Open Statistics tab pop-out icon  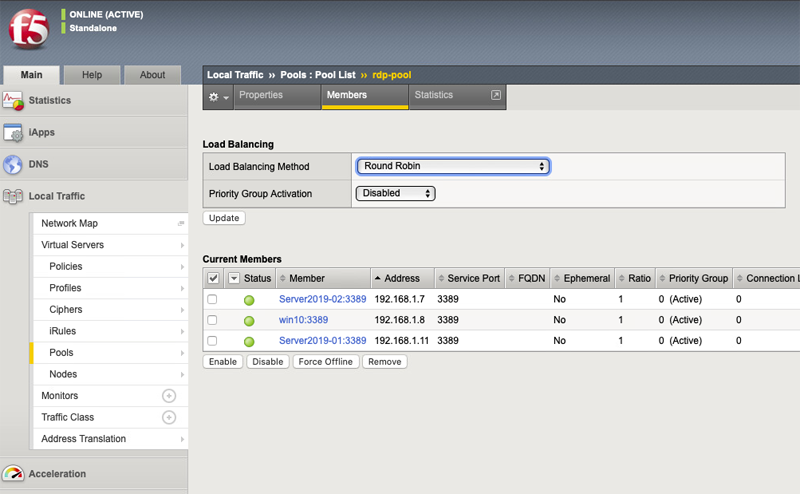pyautogui.click(x=495, y=95)
